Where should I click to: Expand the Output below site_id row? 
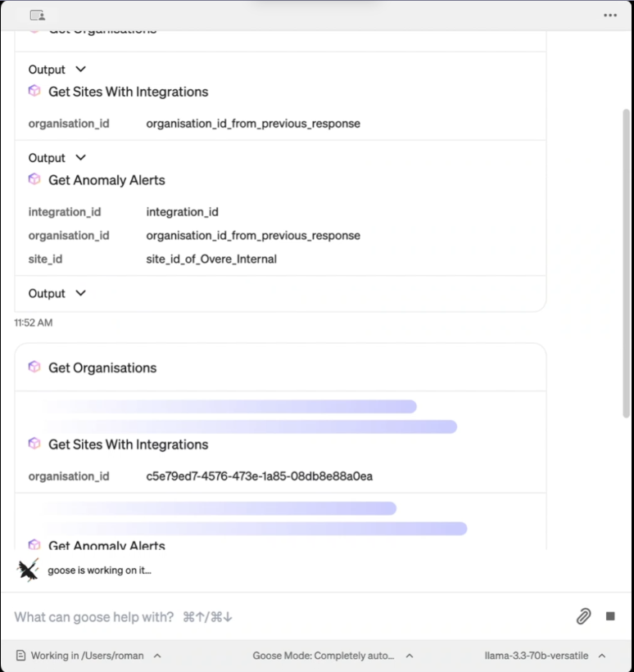[x=57, y=293]
